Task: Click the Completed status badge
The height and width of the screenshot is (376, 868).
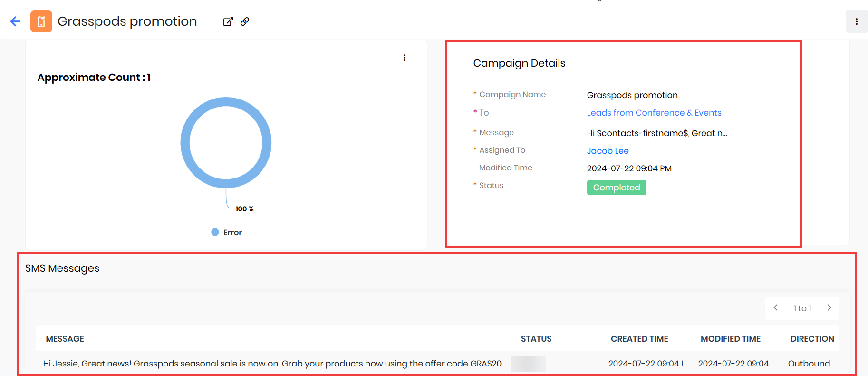Action: (616, 188)
